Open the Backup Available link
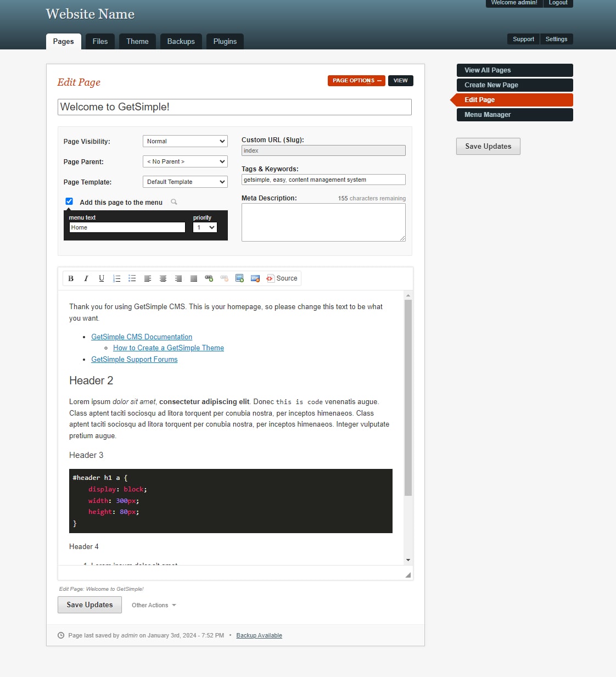The height and width of the screenshot is (677, 616). [259, 635]
